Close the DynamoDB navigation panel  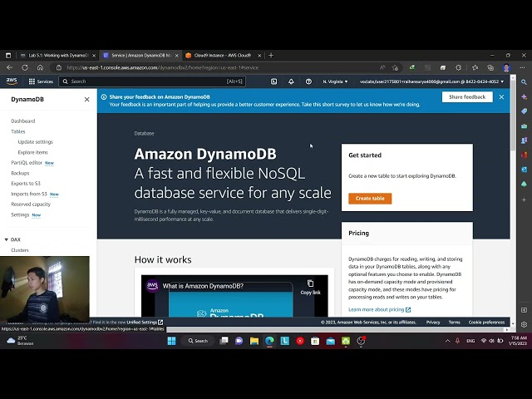[86, 100]
